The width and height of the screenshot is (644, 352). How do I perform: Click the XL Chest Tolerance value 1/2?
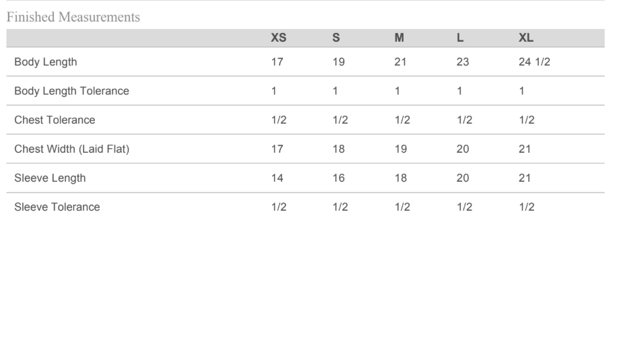click(x=527, y=120)
